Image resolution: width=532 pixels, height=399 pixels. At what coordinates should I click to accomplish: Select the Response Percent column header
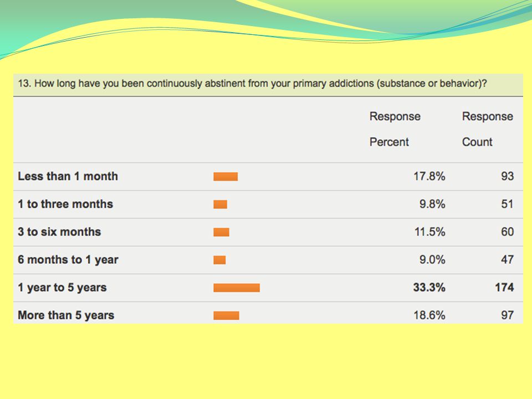(x=395, y=129)
